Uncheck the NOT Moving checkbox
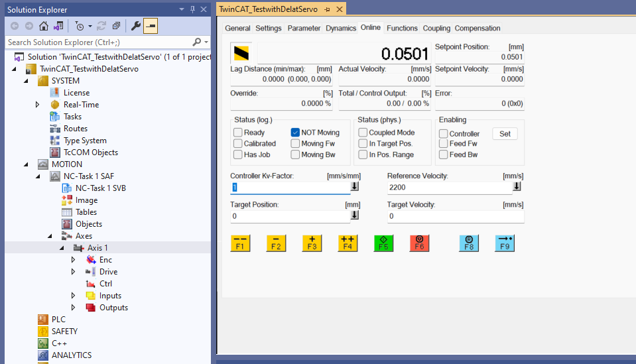 [295, 133]
